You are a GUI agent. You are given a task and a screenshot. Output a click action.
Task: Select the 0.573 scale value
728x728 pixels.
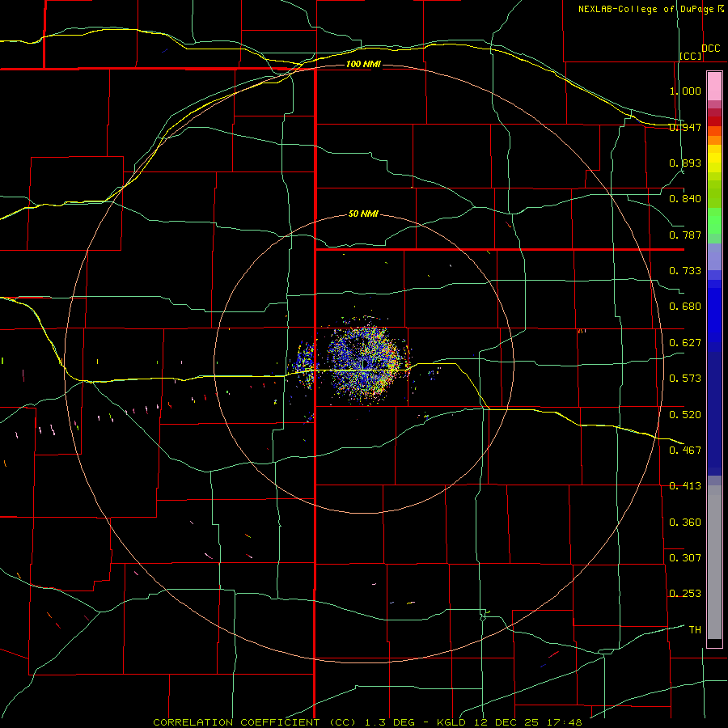point(685,379)
